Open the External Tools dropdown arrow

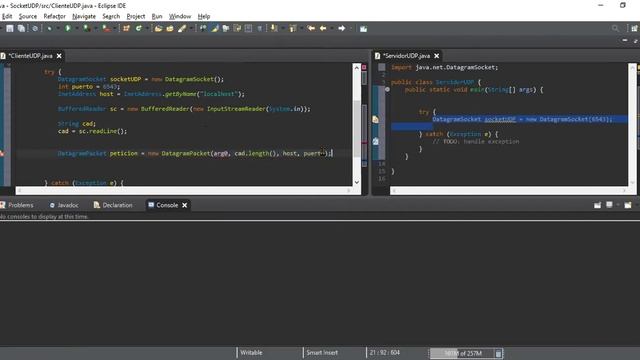(x=115, y=29)
